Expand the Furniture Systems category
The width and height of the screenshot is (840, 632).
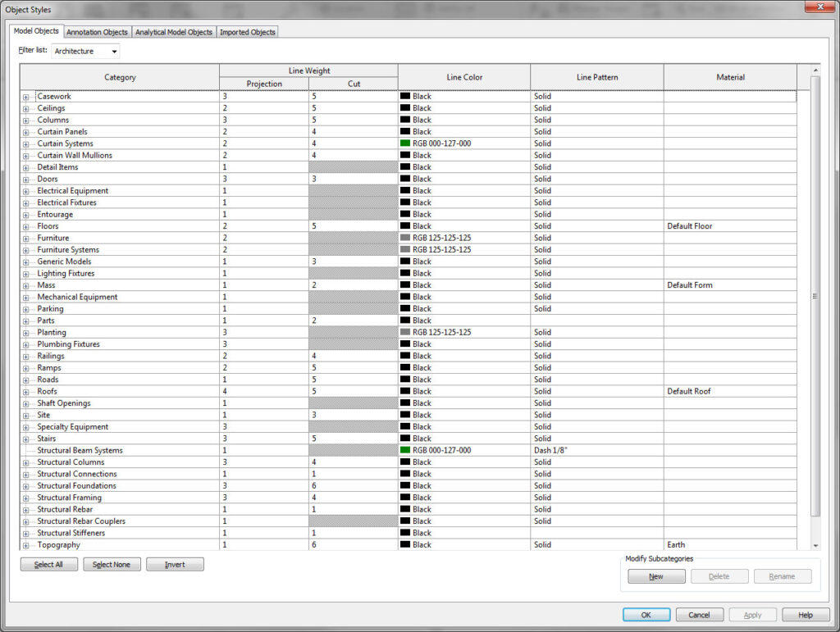click(25, 251)
